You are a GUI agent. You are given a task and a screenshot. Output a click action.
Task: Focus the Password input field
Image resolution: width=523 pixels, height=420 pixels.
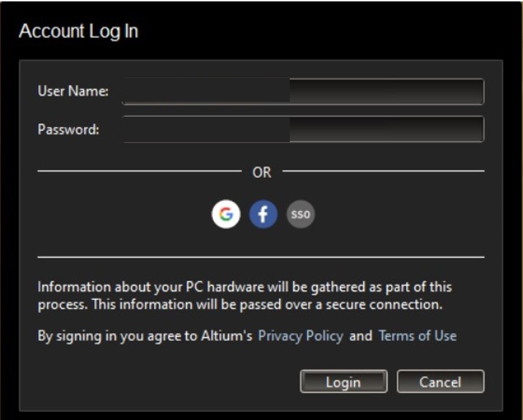(302, 129)
